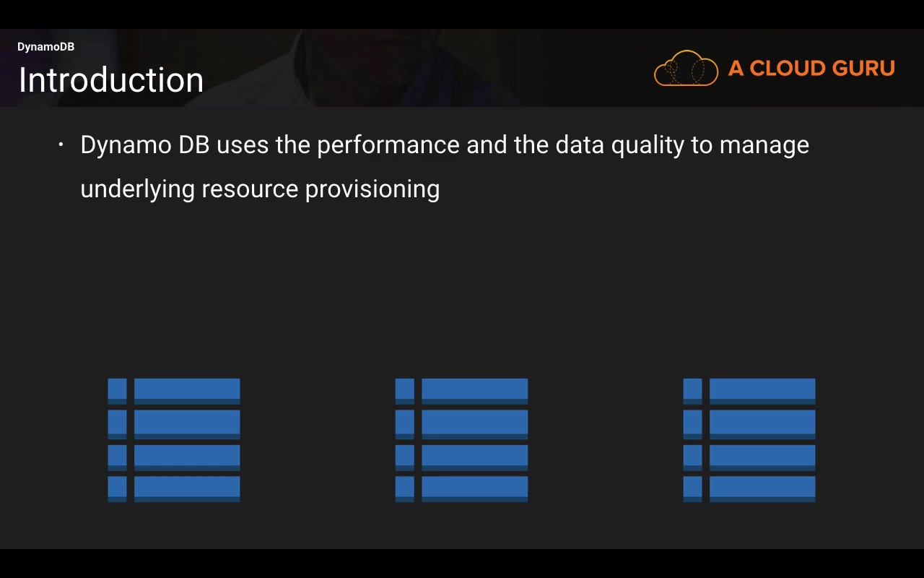The width and height of the screenshot is (924, 578).
Task: Click "Dynamo DB" at the bullet's start
Action: (144, 145)
